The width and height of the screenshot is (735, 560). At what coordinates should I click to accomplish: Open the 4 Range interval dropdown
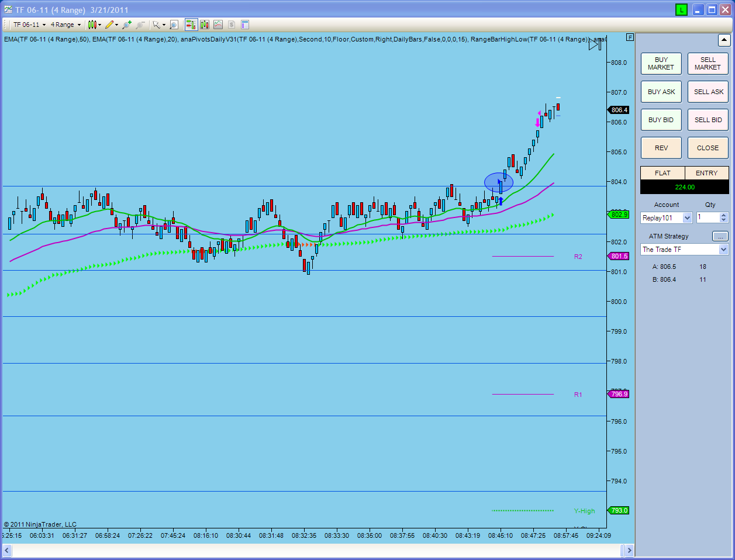65,25
